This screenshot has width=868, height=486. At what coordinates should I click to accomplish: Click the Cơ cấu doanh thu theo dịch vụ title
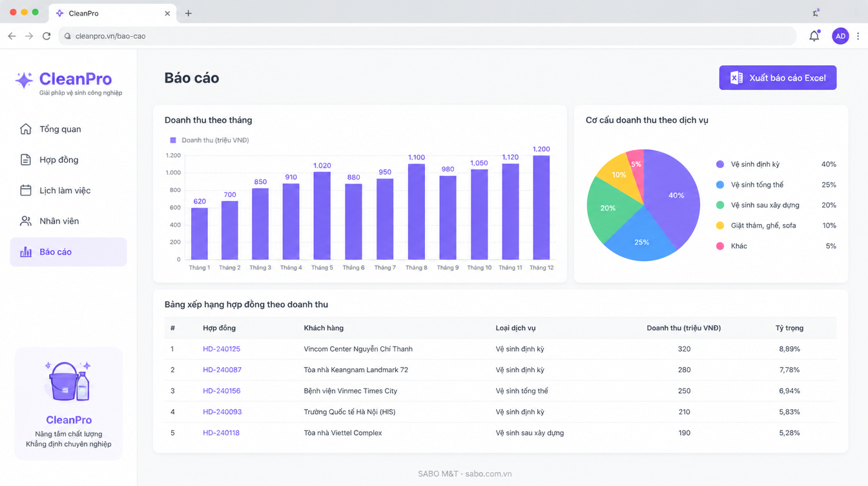(647, 120)
